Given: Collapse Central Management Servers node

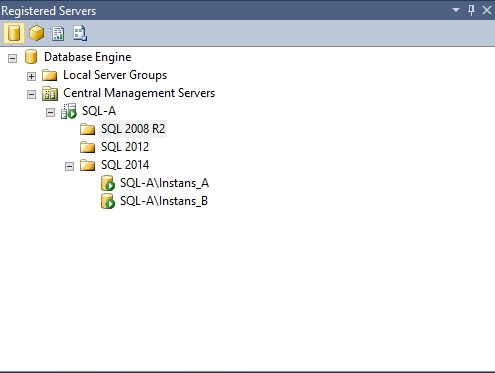Looking at the screenshot, I should (x=31, y=94).
